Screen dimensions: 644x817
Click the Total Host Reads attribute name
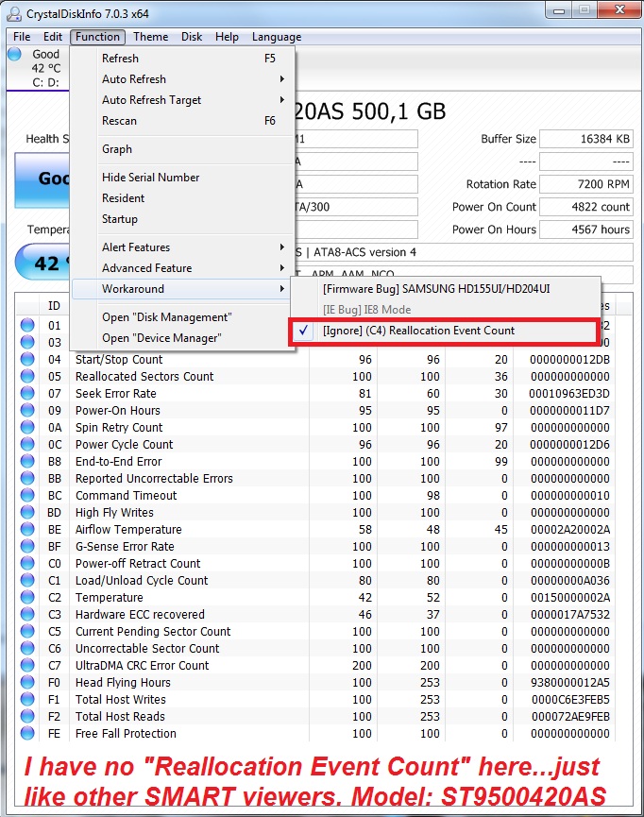[x=120, y=717]
